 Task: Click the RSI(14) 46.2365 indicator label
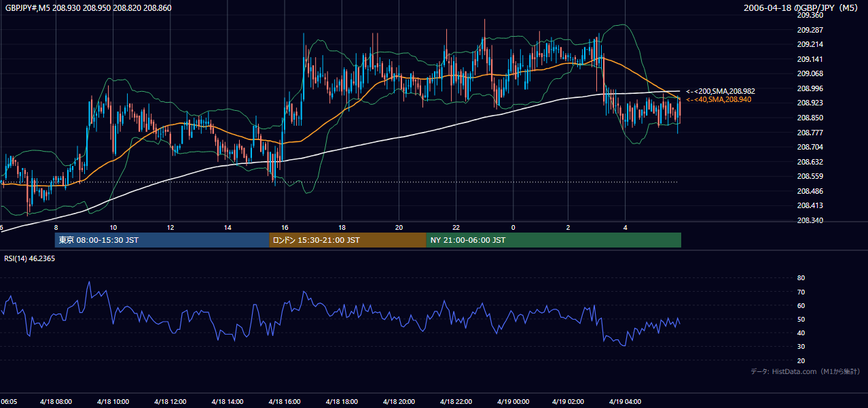pyautogui.click(x=30, y=258)
